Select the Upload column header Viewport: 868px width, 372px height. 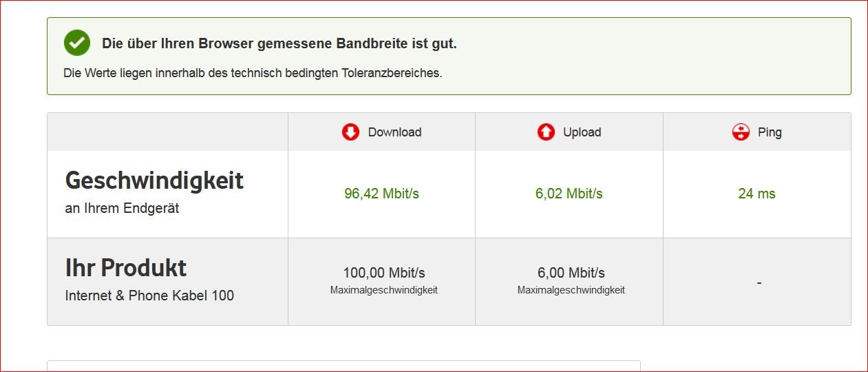tap(569, 132)
